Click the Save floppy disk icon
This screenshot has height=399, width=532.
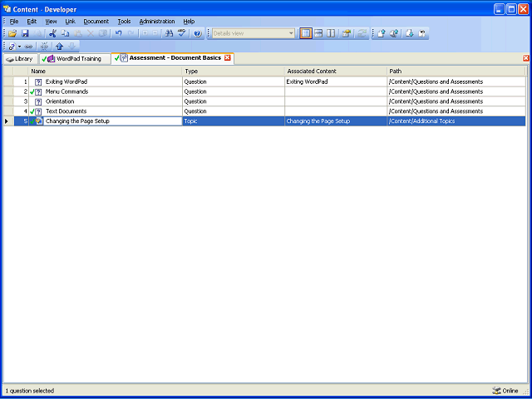tap(25, 33)
